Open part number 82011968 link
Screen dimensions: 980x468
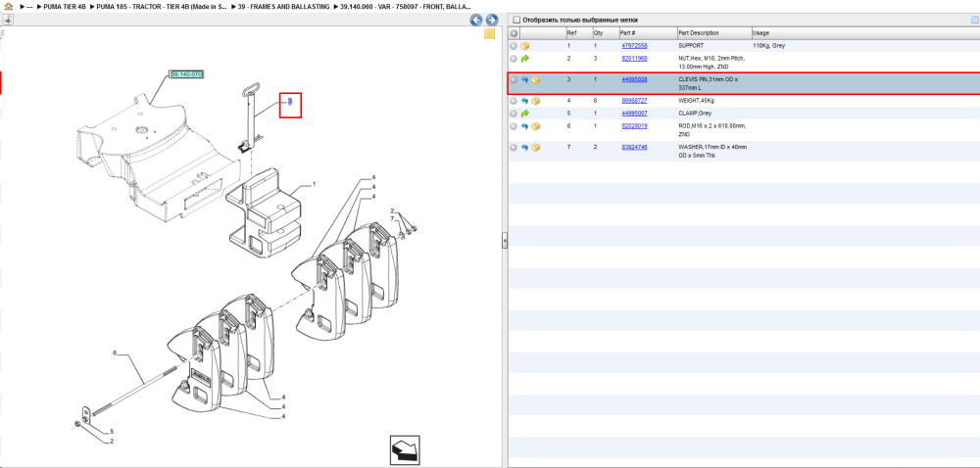pos(634,59)
